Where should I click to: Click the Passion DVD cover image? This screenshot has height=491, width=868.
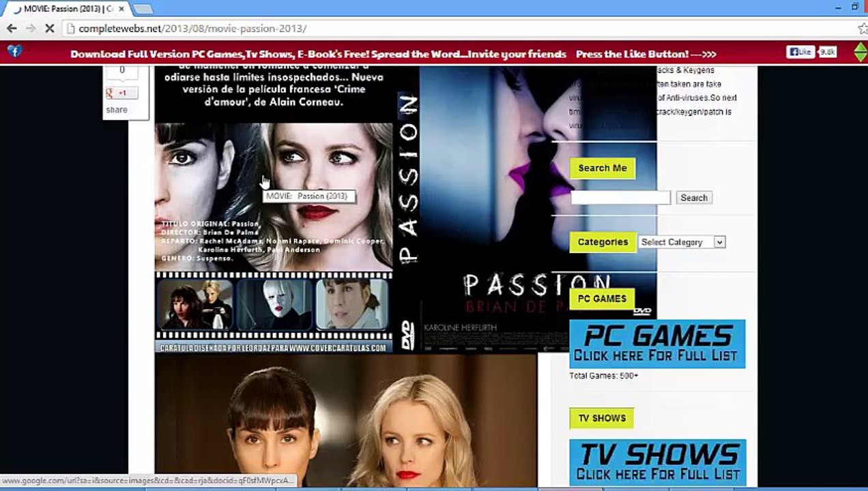tap(405, 209)
